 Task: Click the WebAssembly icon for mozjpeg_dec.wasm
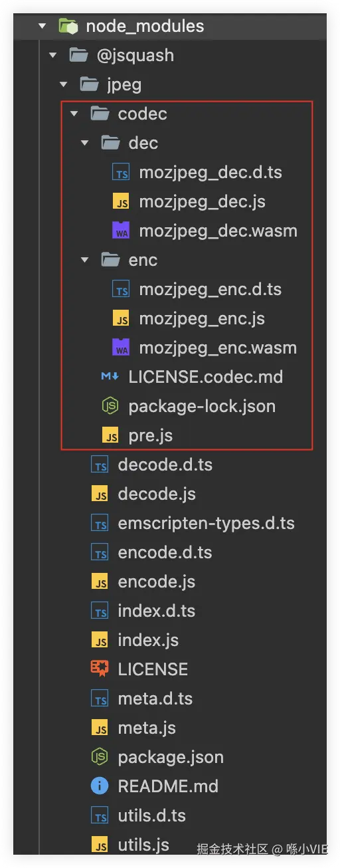(x=122, y=231)
